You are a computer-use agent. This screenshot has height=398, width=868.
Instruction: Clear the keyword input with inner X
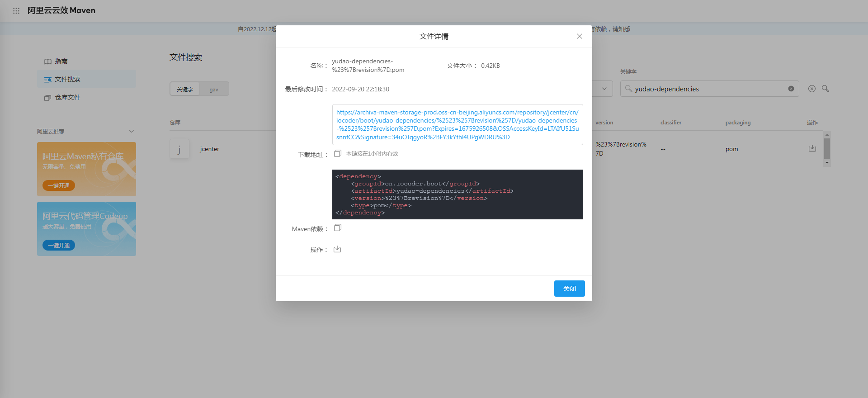pyautogui.click(x=791, y=89)
